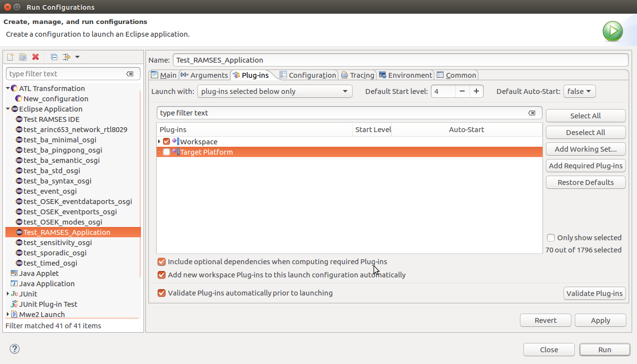Clear the left filter text field icon

(130, 74)
